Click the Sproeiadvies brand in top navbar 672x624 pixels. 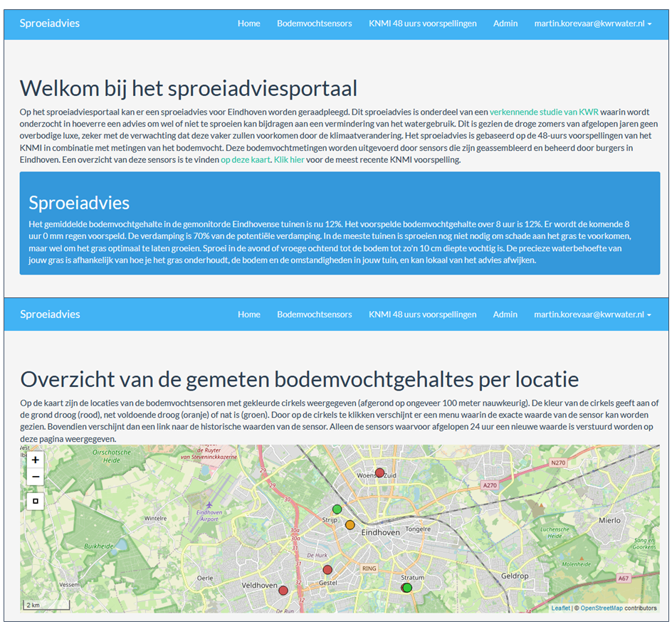pyautogui.click(x=50, y=23)
